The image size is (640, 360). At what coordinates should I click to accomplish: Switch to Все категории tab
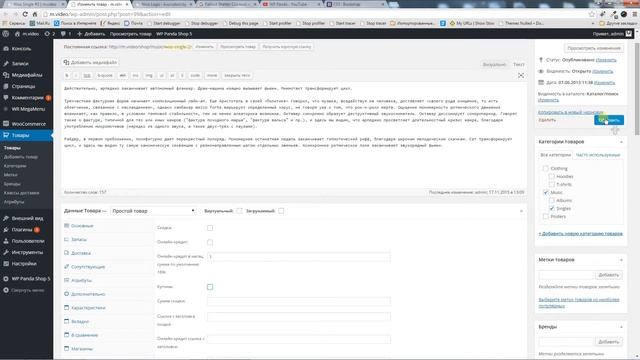556,155
